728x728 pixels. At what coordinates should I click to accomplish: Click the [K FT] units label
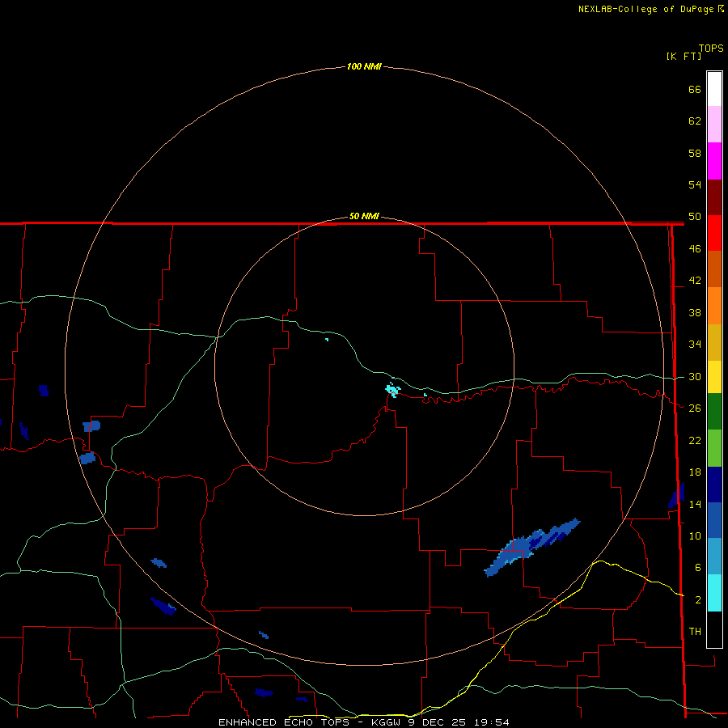(x=684, y=56)
